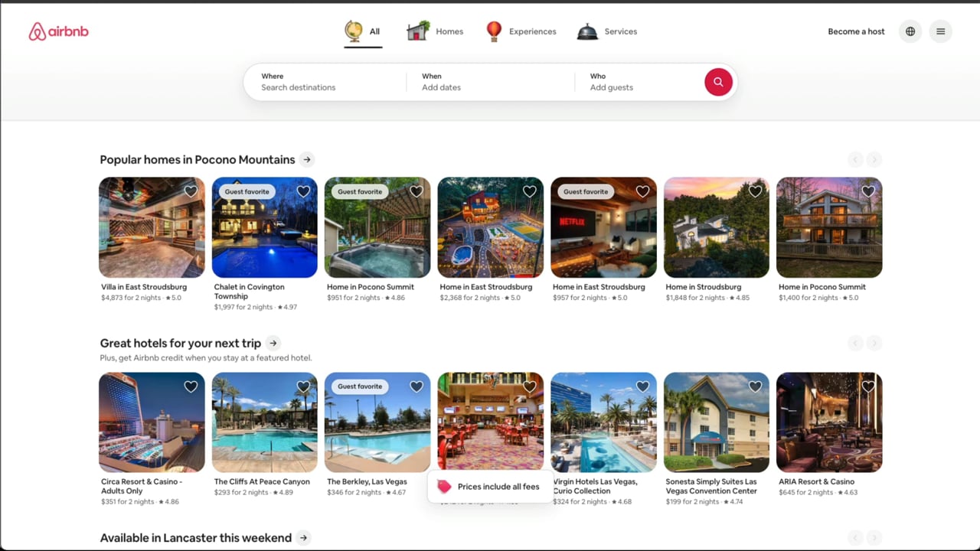980x551 pixels.
Task: Expand Great hotels for your next trip arrow
Action: tap(273, 343)
